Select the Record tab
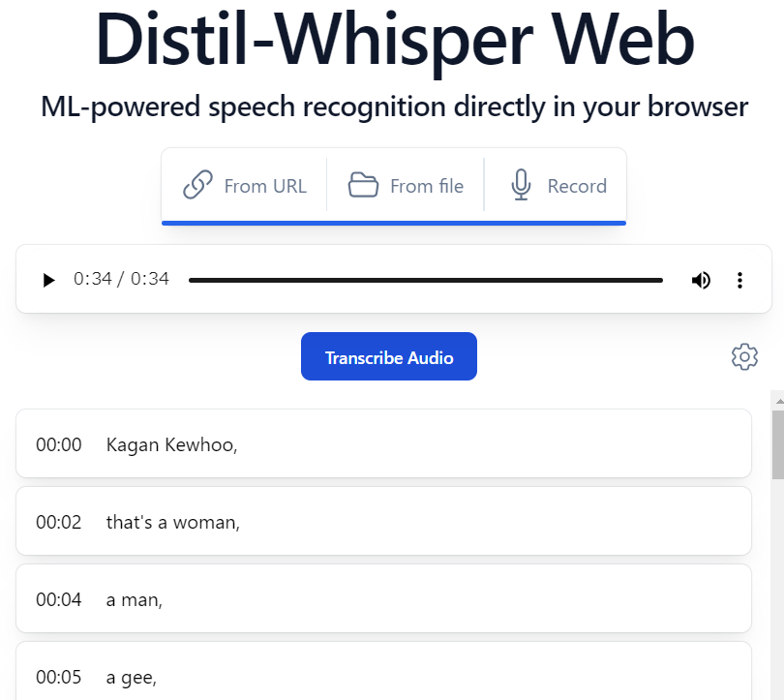784x700 pixels. (x=558, y=186)
